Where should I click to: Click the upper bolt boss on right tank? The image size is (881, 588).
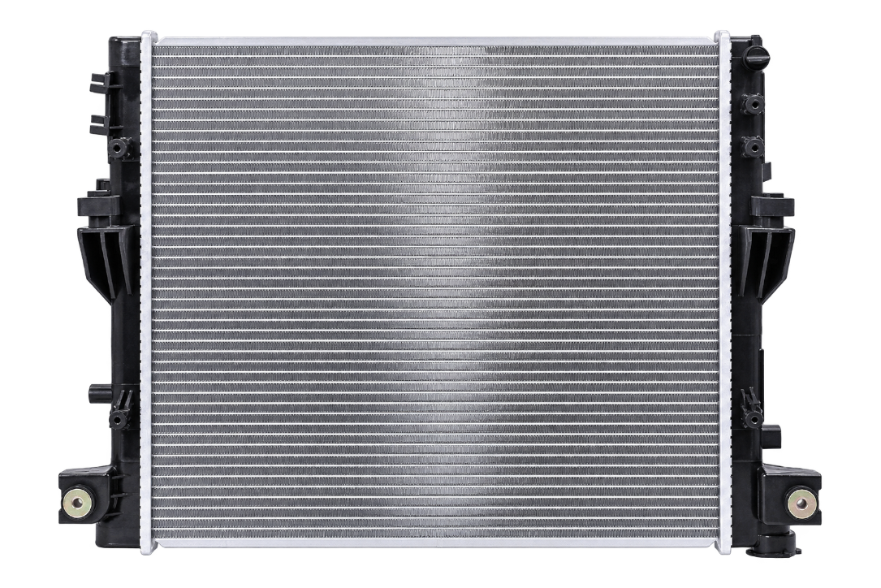point(752,104)
